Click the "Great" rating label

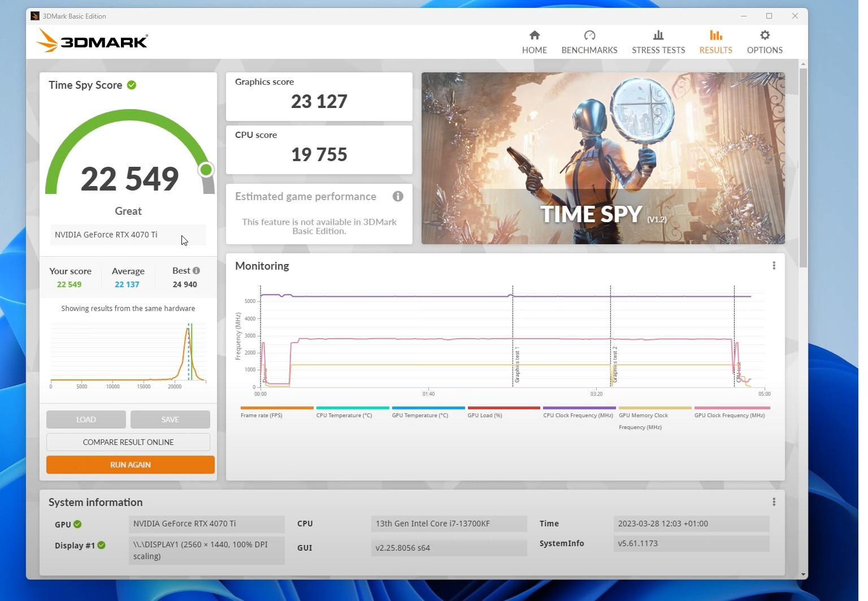[128, 211]
